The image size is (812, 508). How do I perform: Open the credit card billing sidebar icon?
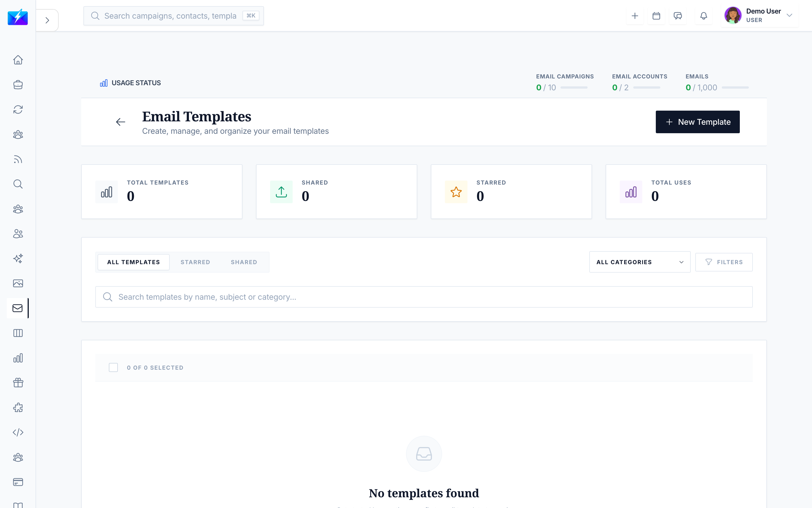(x=18, y=482)
